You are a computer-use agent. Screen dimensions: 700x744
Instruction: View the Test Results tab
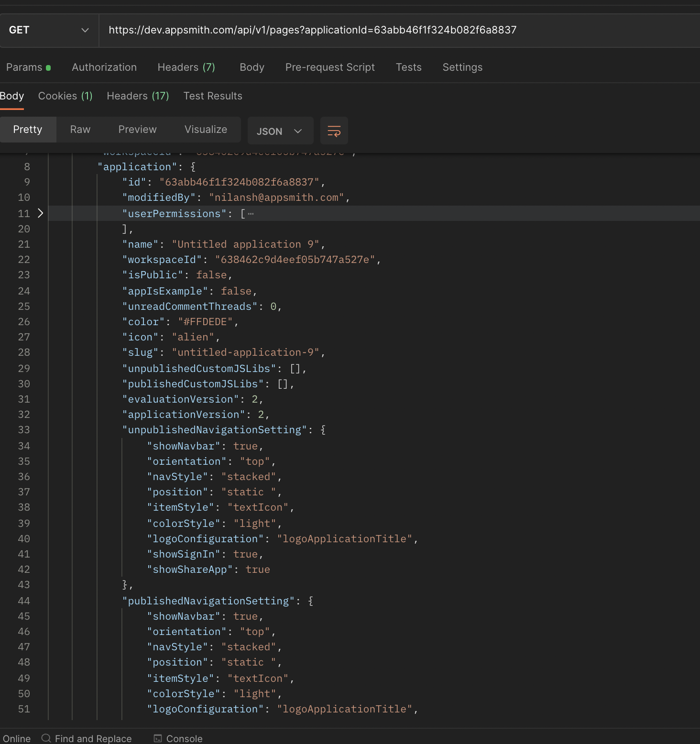213,96
